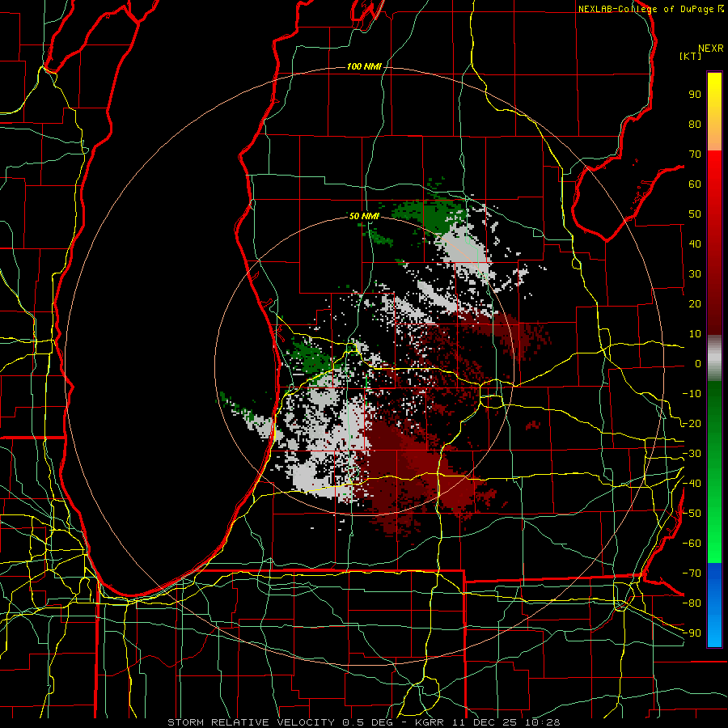The width and height of the screenshot is (728, 728).
Task: Click the -80 value on velocity scale
Action: (692, 603)
